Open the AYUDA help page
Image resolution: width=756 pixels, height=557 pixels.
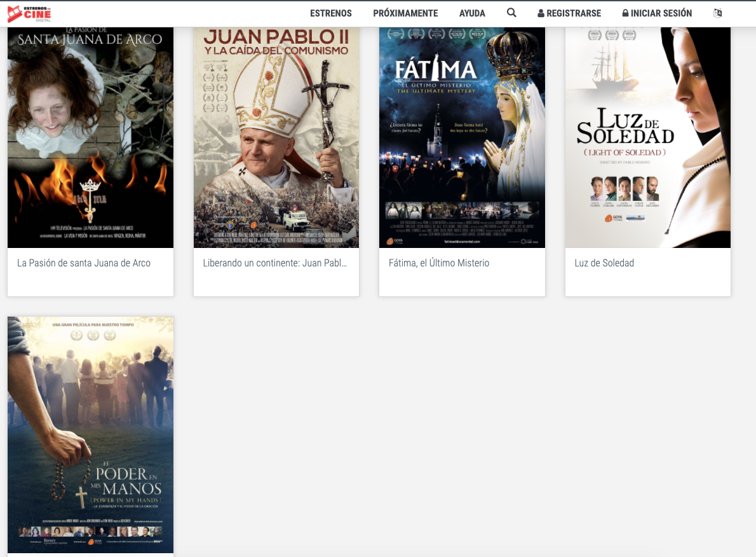tap(472, 13)
